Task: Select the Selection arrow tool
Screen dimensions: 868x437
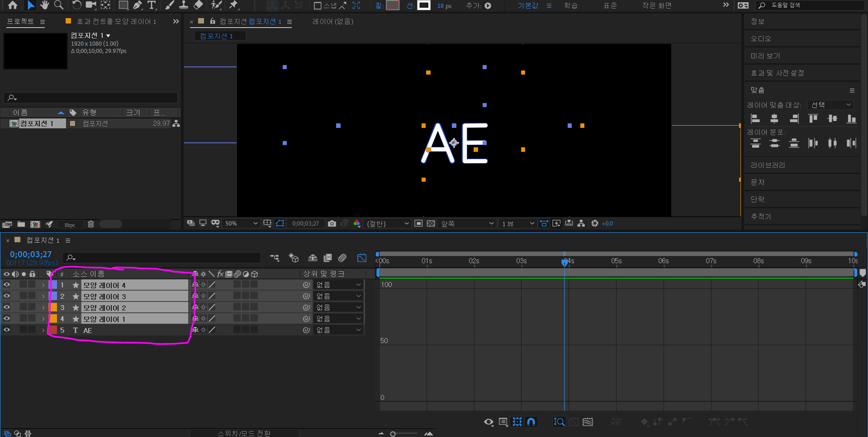Action: coord(30,5)
